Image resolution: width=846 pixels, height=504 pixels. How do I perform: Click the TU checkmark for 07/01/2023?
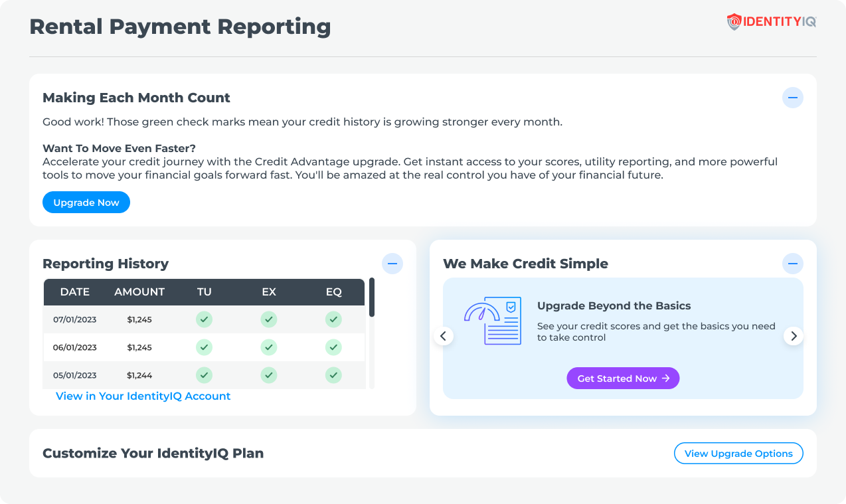pyautogui.click(x=204, y=319)
